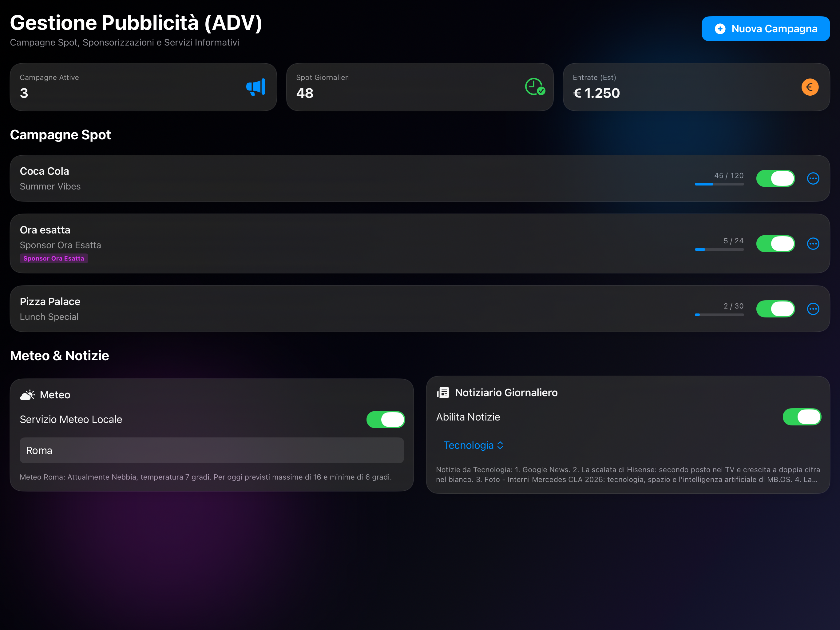The image size is (840, 630).
Task: Click the weather cloud-sun Meteo icon
Action: (27, 395)
